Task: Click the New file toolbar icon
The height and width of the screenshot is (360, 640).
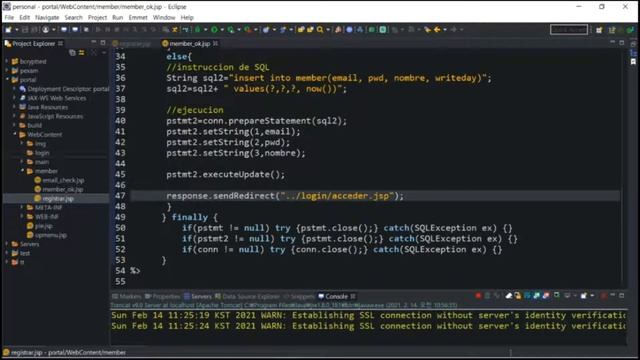Action: click(9, 29)
